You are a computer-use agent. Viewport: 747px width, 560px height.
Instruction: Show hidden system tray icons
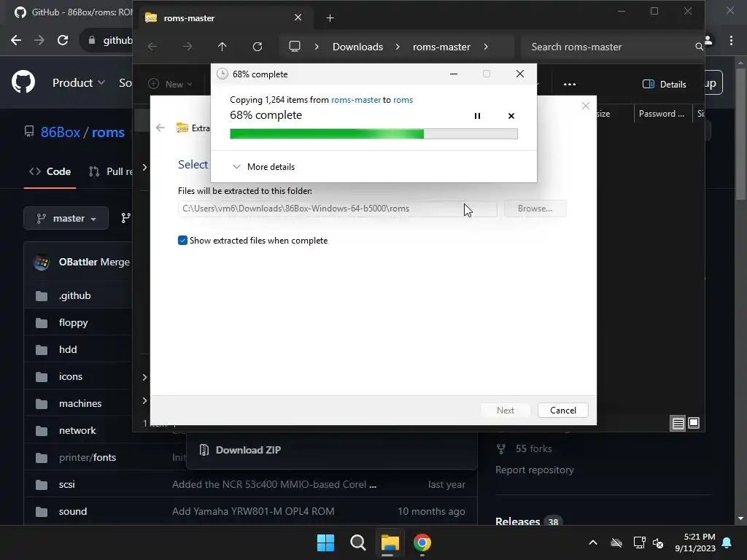tap(593, 542)
